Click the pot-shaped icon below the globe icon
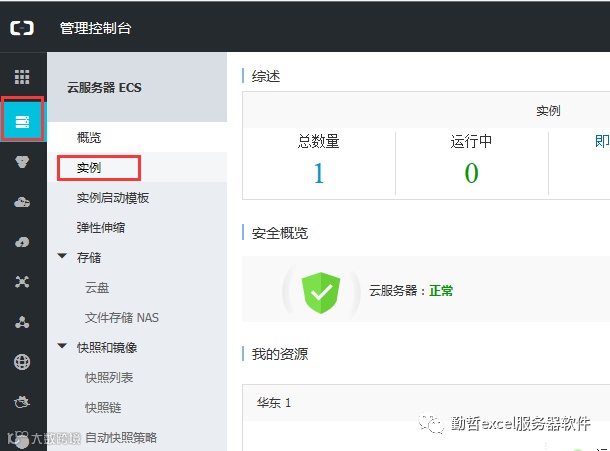 click(x=22, y=402)
